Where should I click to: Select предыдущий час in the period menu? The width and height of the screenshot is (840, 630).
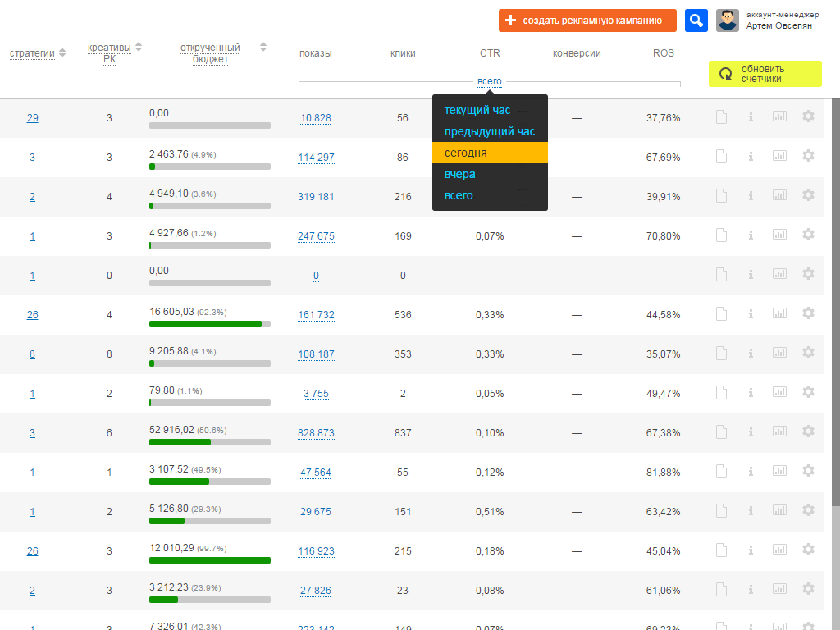(x=490, y=131)
